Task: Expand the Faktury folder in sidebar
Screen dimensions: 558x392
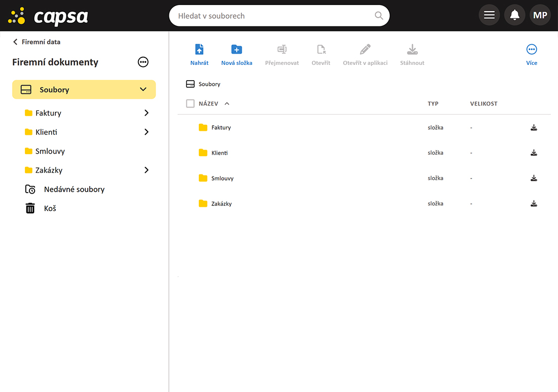Action: 146,113
